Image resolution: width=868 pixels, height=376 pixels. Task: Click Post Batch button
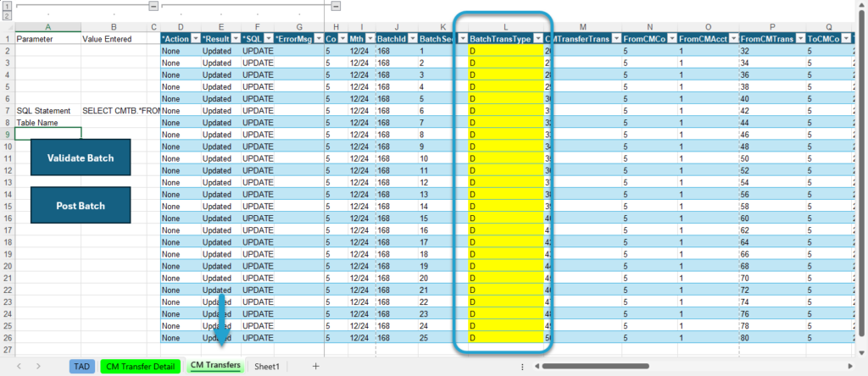tap(81, 205)
